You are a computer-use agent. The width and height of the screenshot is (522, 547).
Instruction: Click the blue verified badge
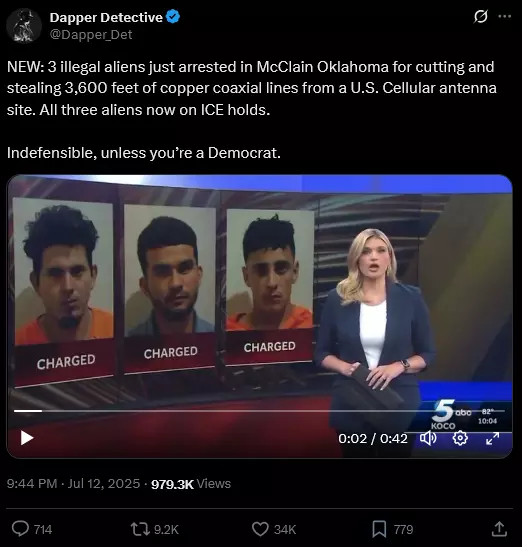point(173,17)
